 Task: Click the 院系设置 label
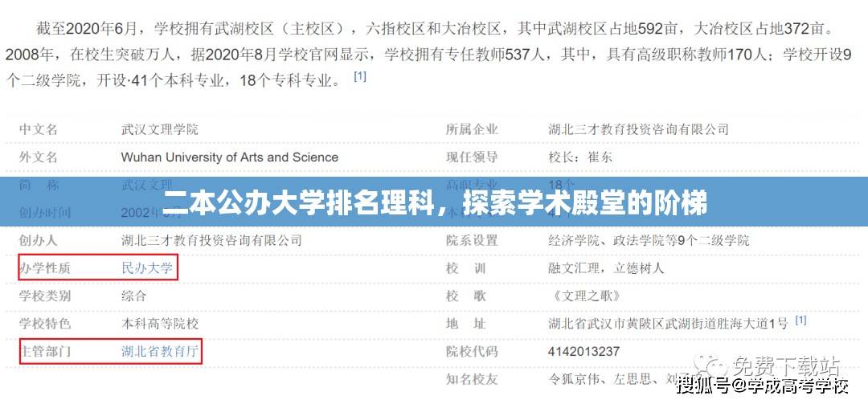pos(473,241)
